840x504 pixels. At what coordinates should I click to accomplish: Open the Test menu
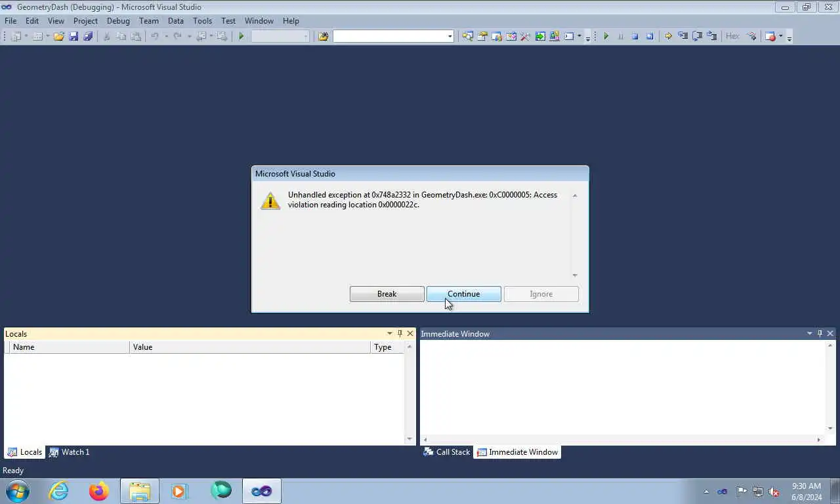[228, 20]
